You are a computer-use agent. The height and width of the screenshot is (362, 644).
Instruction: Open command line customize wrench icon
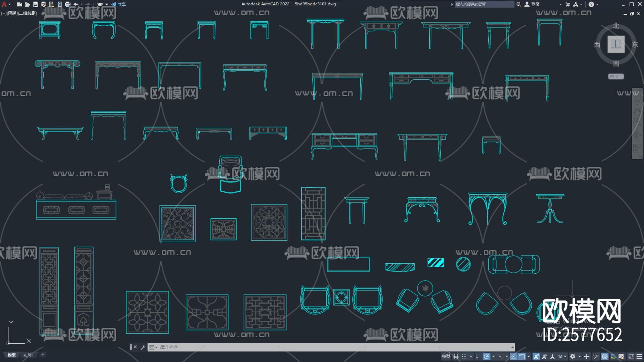[x=143, y=347]
